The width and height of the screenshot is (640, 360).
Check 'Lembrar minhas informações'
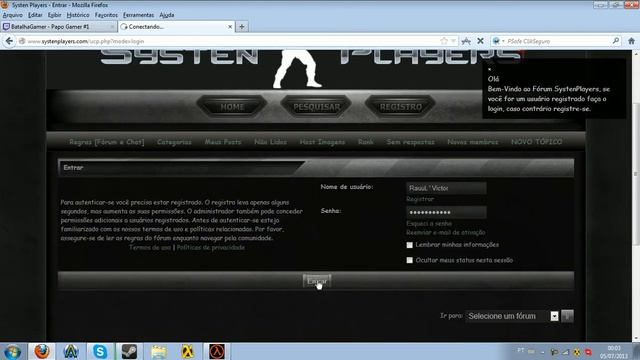click(409, 245)
